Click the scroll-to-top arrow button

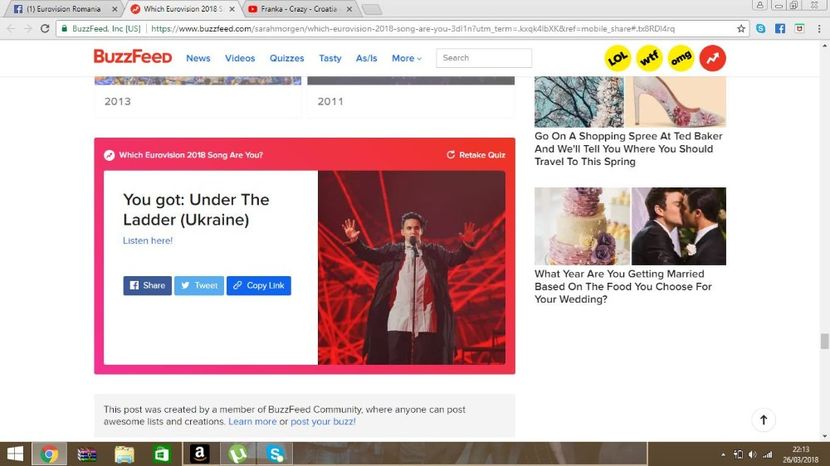click(763, 420)
